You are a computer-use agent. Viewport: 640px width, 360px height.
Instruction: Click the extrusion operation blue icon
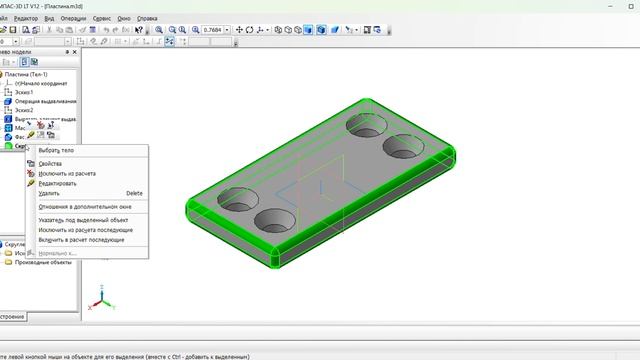point(8,101)
